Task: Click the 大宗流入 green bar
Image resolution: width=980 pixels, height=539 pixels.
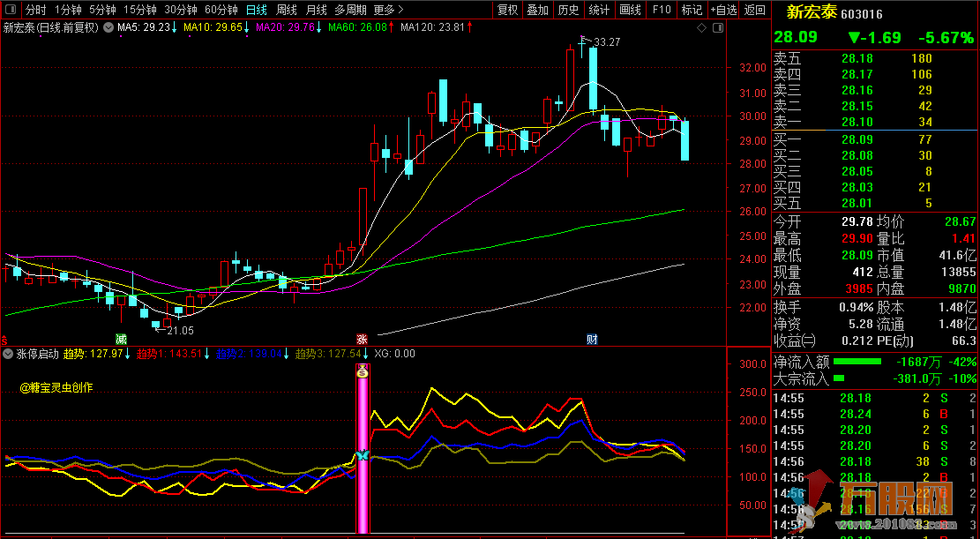Action: click(x=839, y=378)
